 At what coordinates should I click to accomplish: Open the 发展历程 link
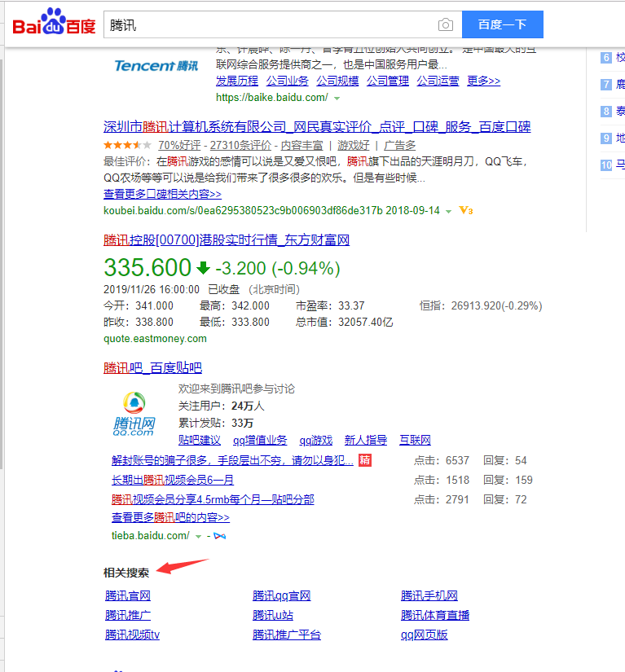(237, 81)
